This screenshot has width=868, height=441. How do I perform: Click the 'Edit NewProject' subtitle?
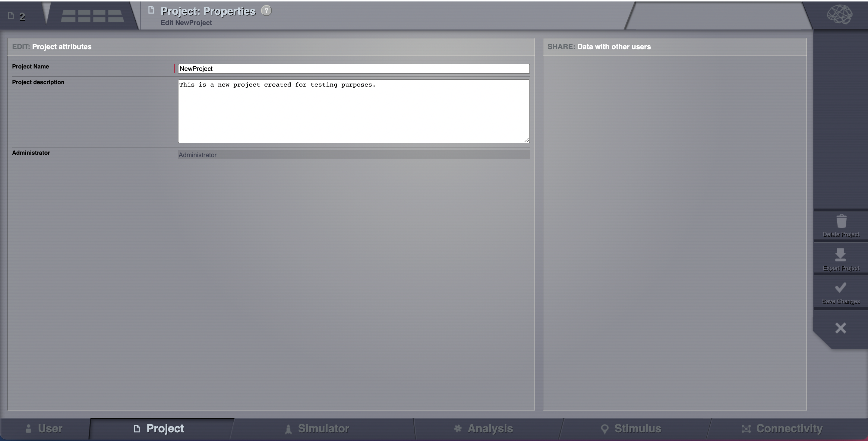click(186, 23)
